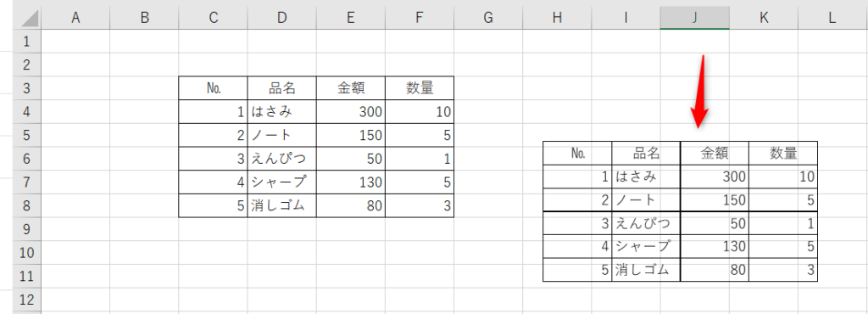This screenshot has width=868, height=314.
Task: Click the red arrow pointing at column J
Action: [700, 92]
